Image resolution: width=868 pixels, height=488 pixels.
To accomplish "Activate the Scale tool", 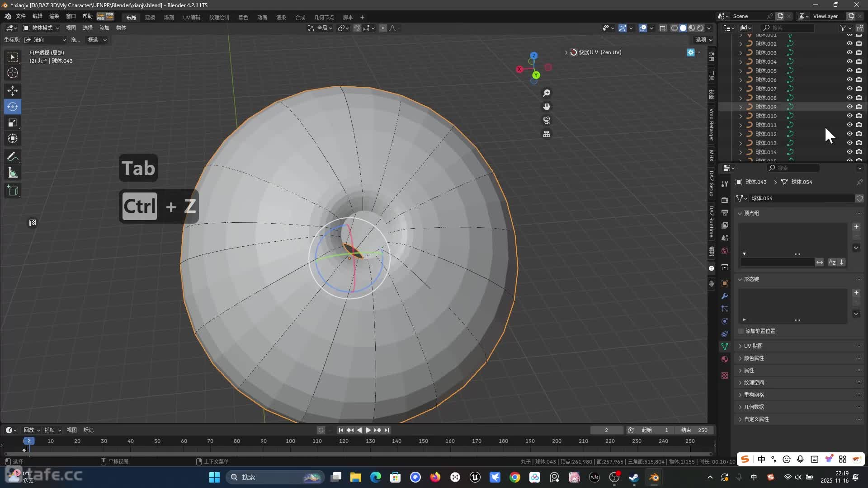I will coord(13,123).
